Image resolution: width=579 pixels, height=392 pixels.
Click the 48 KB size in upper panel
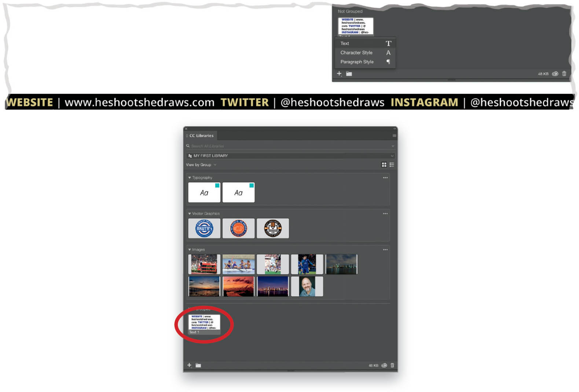click(x=543, y=74)
